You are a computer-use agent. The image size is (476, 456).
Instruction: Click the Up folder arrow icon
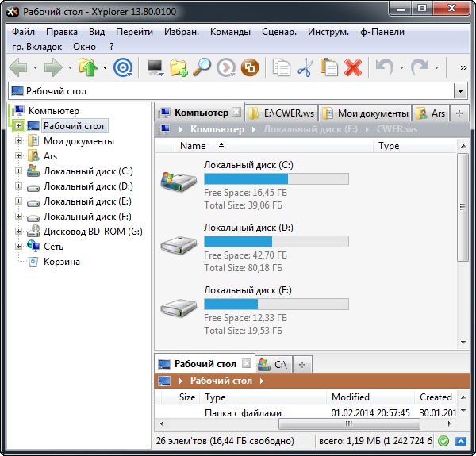click(x=87, y=68)
